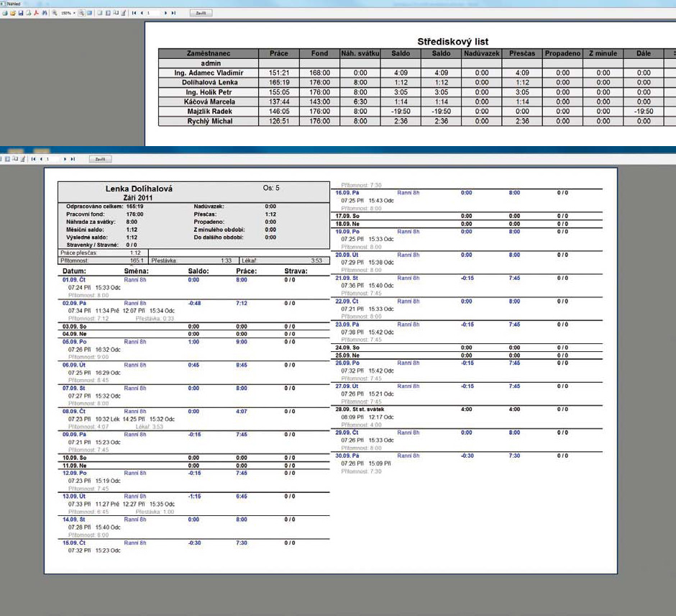Click the Lenka Dolíhalová heading in the detail report

(x=139, y=189)
